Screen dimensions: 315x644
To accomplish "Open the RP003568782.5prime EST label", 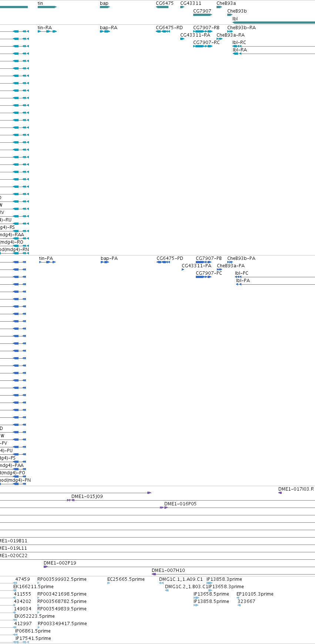I will point(62,601).
